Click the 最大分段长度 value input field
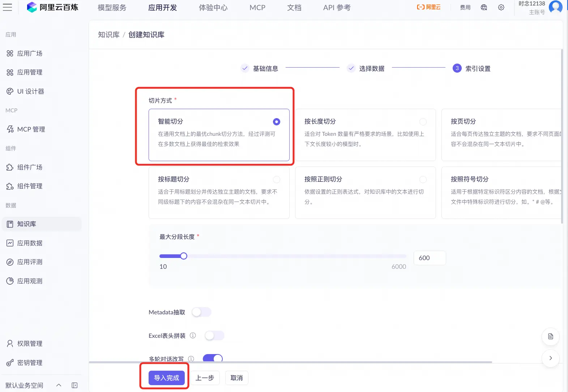This screenshot has height=392, width=568. [430, 258]
